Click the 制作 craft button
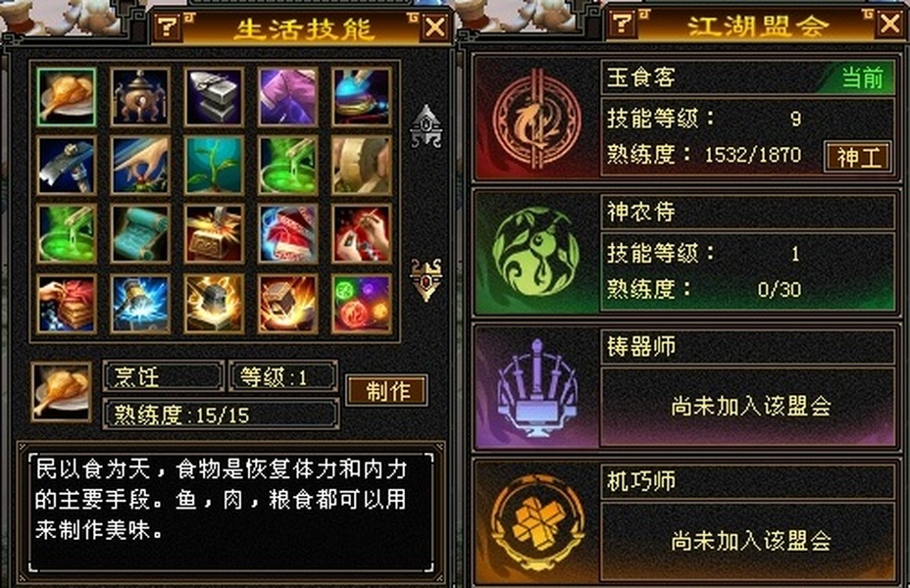Viewport: 910px width, 588px height. [387, 390]
